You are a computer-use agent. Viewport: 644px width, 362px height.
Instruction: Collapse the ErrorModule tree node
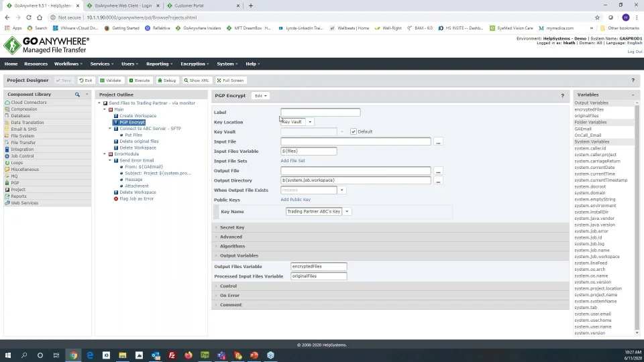point(105,154)
